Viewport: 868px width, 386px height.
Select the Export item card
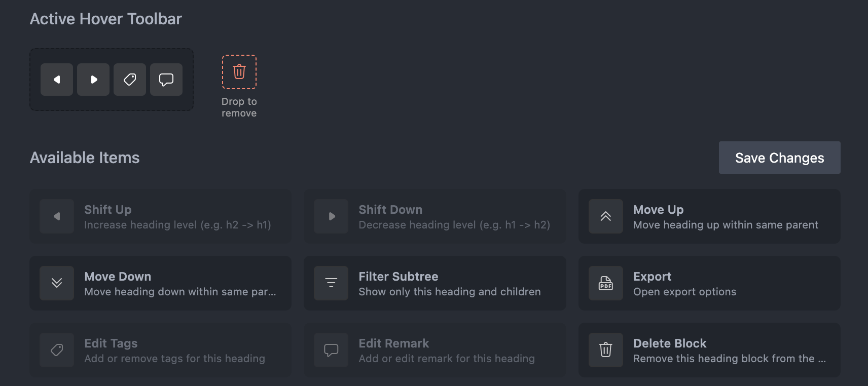709,283
